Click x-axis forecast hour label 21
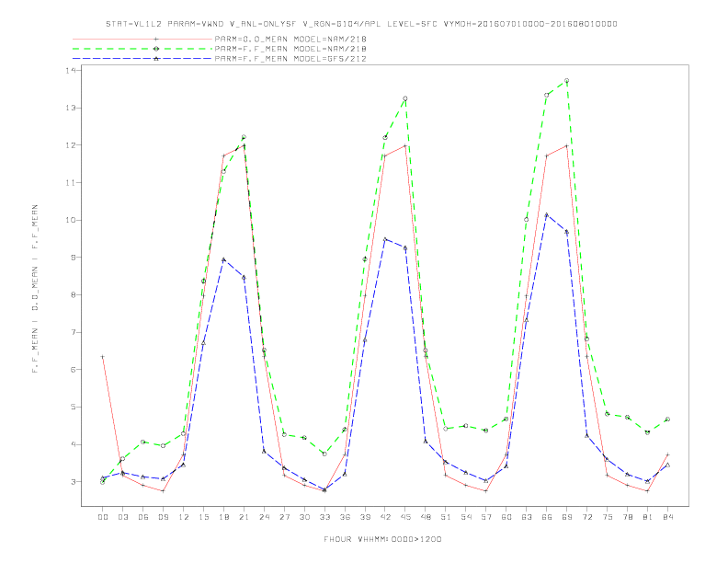Image resolution: width=728 pixels, height=563 pixels. [x=244, y=517]
